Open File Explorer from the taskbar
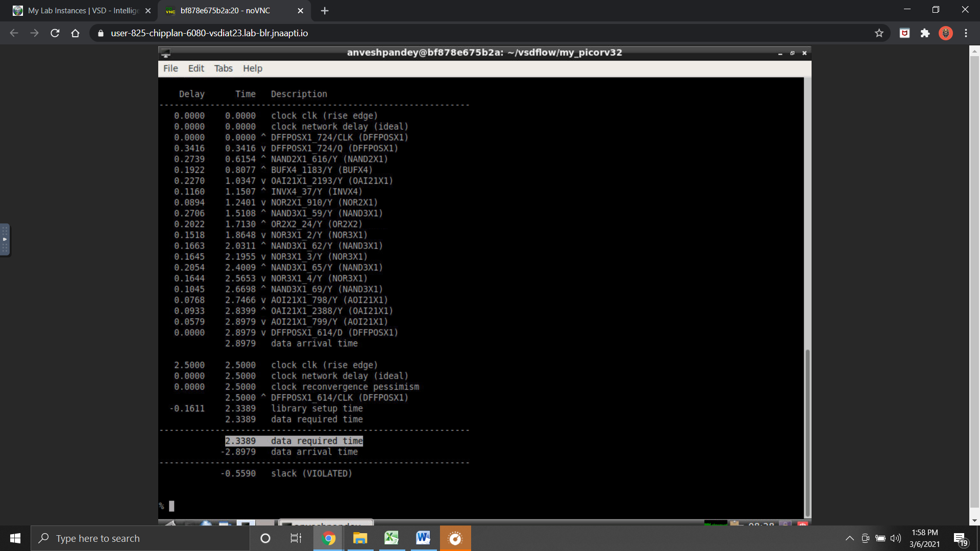The width and height of the screenshot is (980, 551). click(x=360, y=538)
